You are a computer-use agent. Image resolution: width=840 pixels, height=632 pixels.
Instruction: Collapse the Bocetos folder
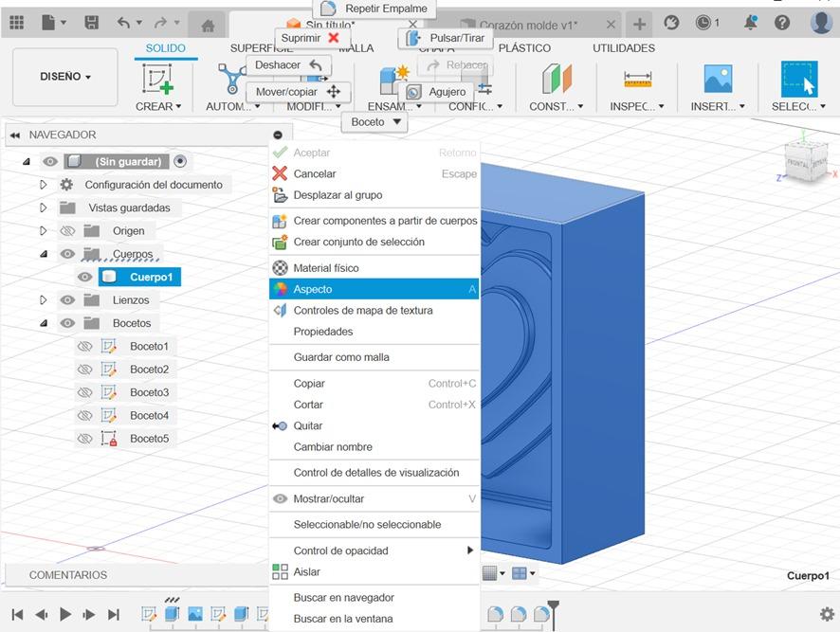44,323
